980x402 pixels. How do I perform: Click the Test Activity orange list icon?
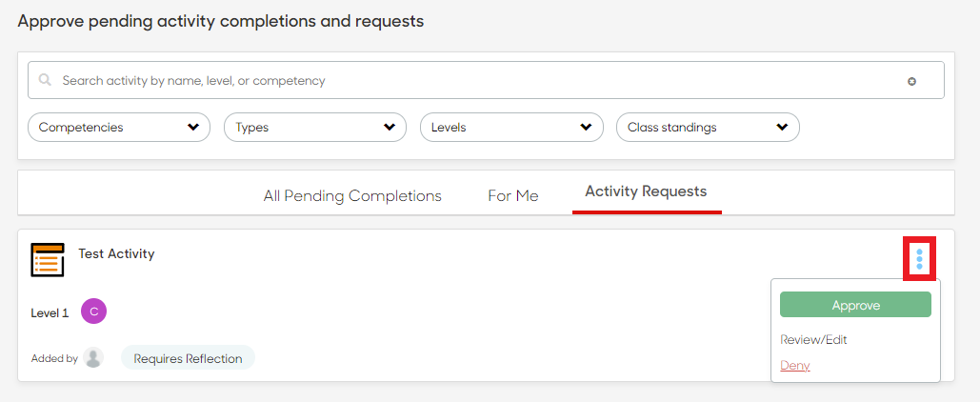[x=48, y=259]
